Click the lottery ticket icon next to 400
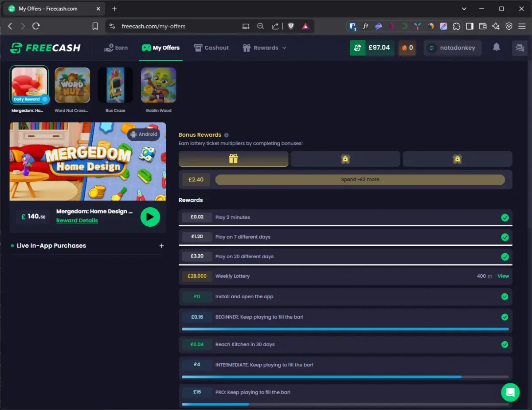 point(490,276)
